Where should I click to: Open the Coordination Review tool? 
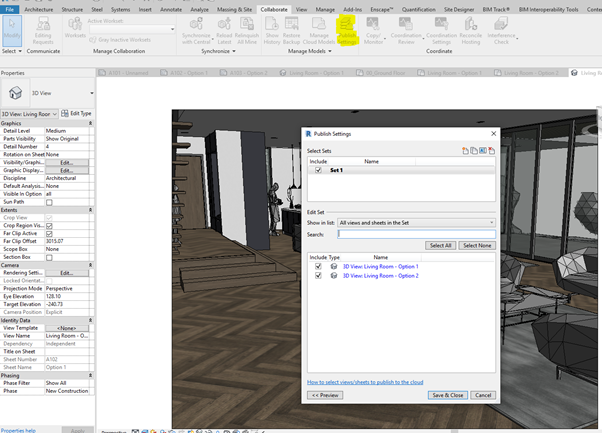(x=406, y=31)
